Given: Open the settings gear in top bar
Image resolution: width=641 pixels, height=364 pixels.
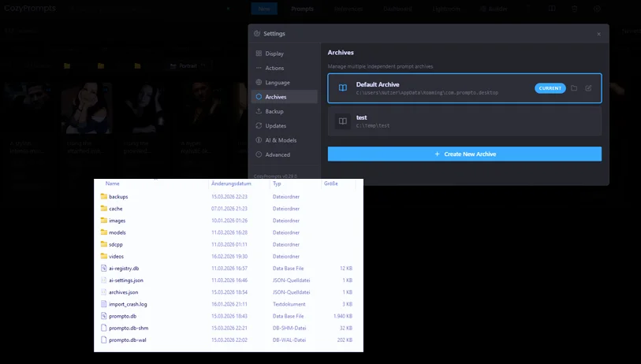Looking at the screenshot, I should [x=597, y=9].
